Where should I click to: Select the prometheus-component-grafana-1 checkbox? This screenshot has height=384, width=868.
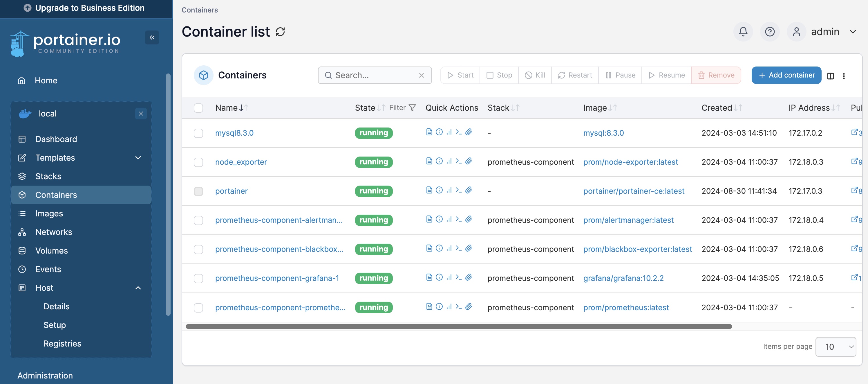tap(198, 278)
